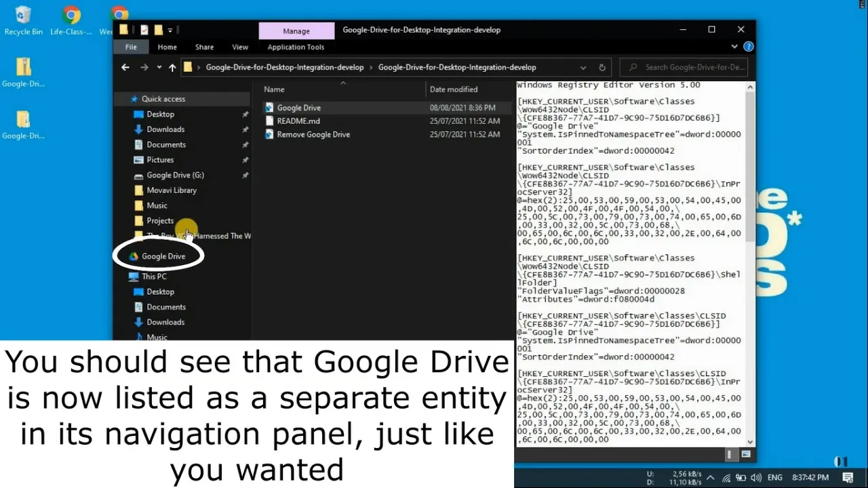Click the Search Google-Drive-for-De... box
Image resolution: width=868 pixels, height=488 pixels.
point(683,67)
